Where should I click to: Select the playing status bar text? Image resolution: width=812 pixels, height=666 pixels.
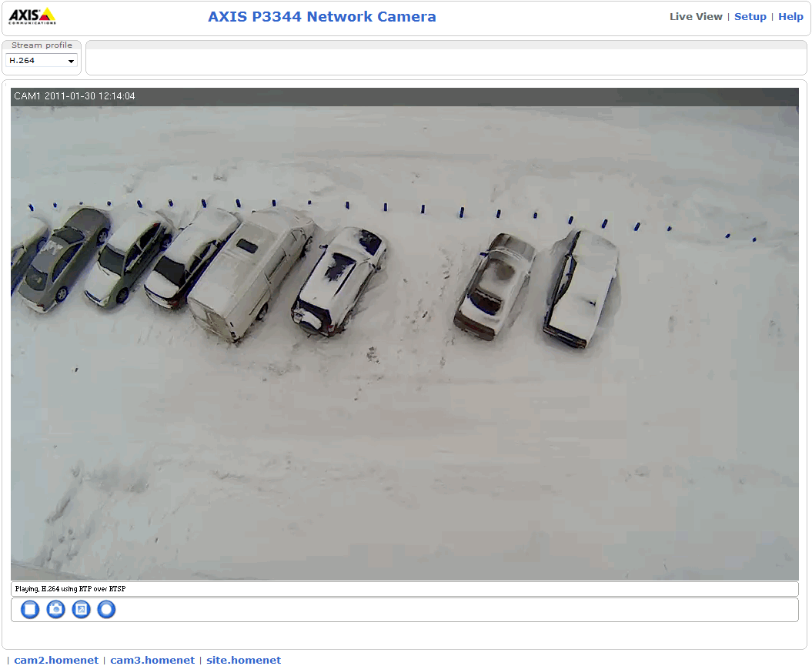point(70,589)
